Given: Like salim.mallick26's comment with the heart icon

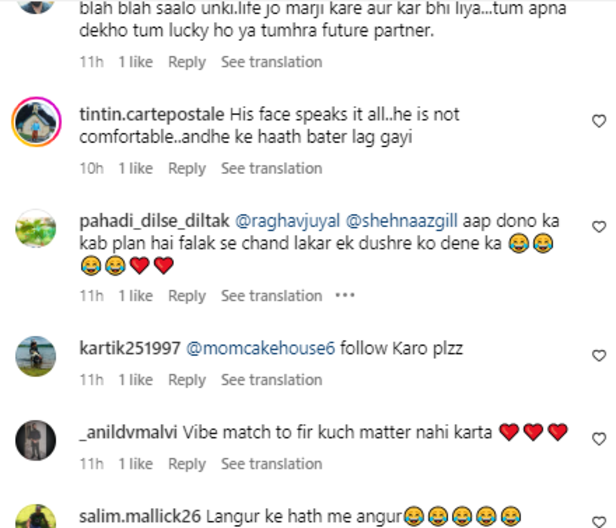Looking at the screenshot, I should 599,522.
